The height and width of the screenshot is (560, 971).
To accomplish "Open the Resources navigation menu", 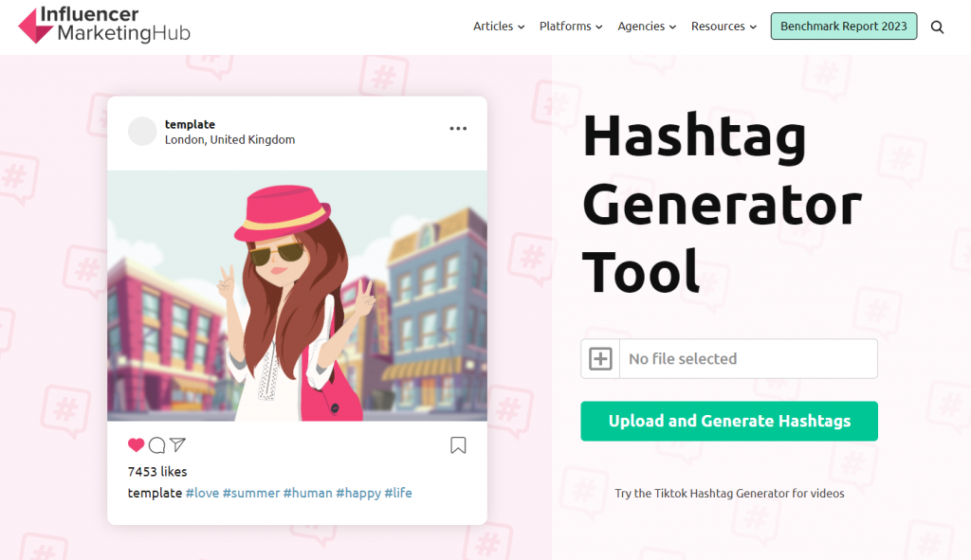I will click(x=724, y=27).
